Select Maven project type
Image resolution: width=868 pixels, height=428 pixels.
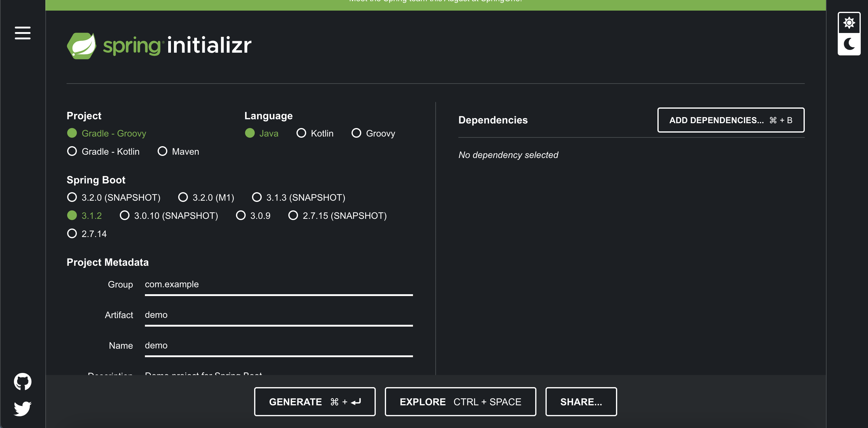click(x=178, y=151)
